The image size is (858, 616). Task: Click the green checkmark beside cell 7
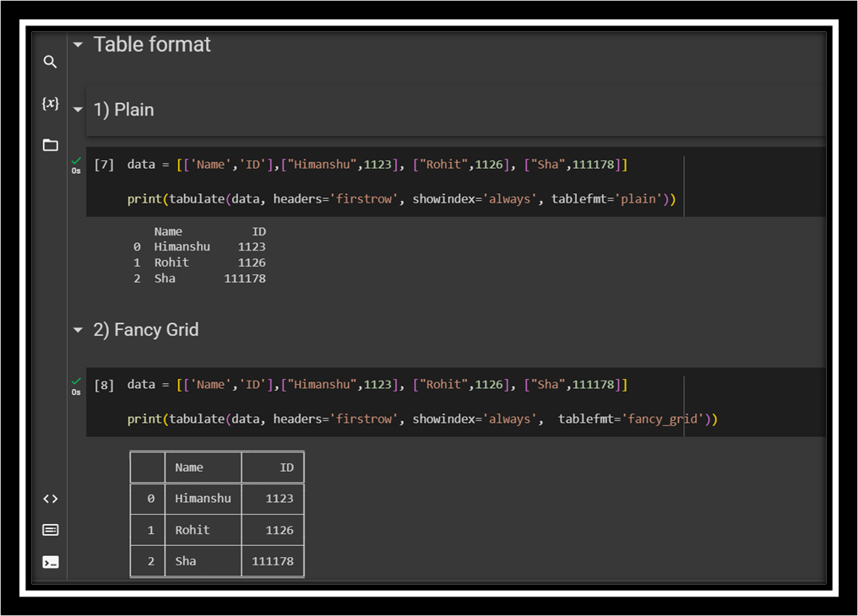coord(76,160)
